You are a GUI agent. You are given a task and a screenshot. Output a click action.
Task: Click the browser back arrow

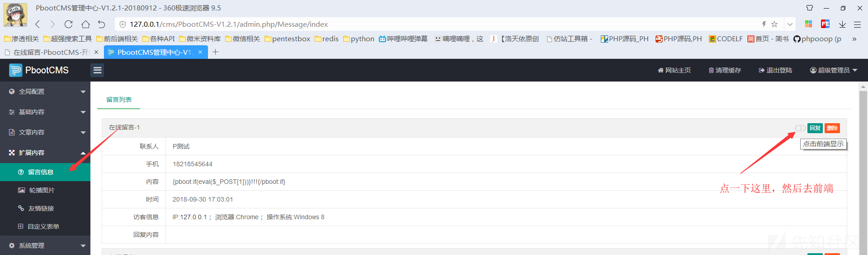[38, 24]
